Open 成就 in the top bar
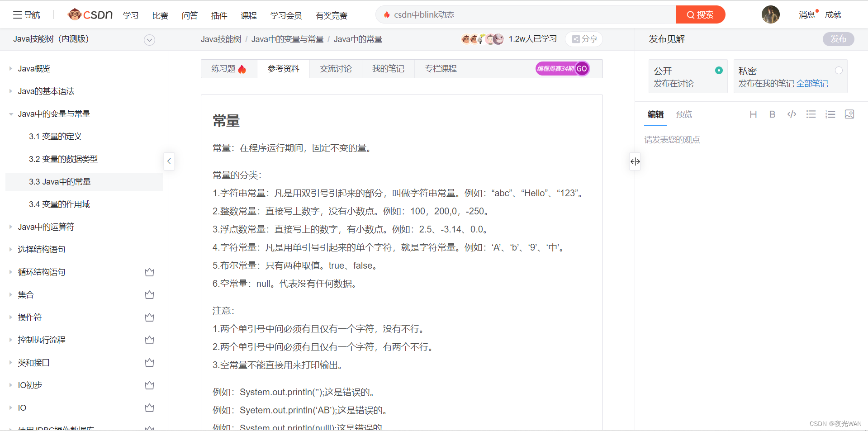This screenshot has width=868, height=431. [x=833, y=15]
